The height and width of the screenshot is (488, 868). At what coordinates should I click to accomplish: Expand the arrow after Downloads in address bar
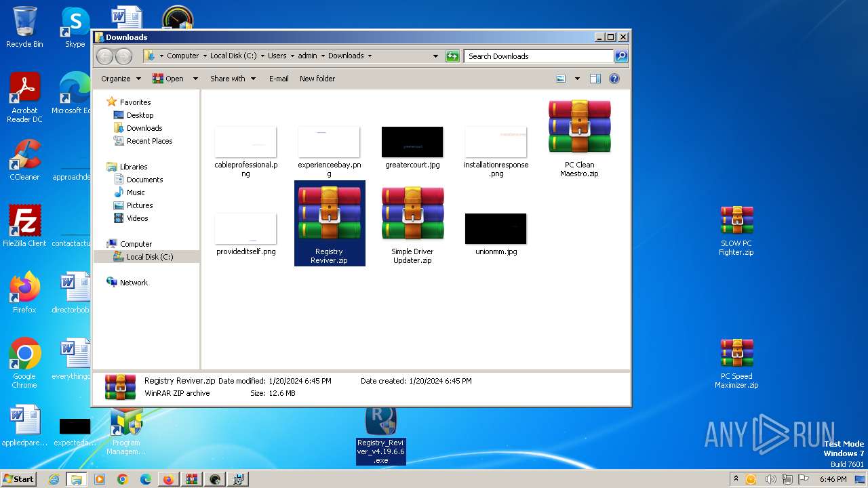[x=370, y=56]
